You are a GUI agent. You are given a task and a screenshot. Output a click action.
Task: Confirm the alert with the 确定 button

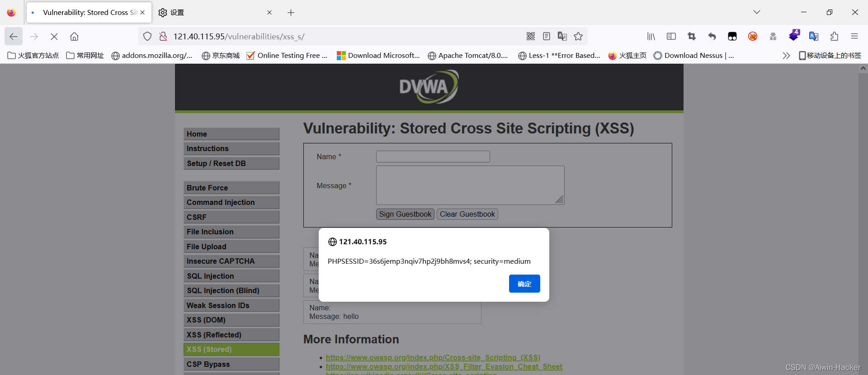click(524, 284)
